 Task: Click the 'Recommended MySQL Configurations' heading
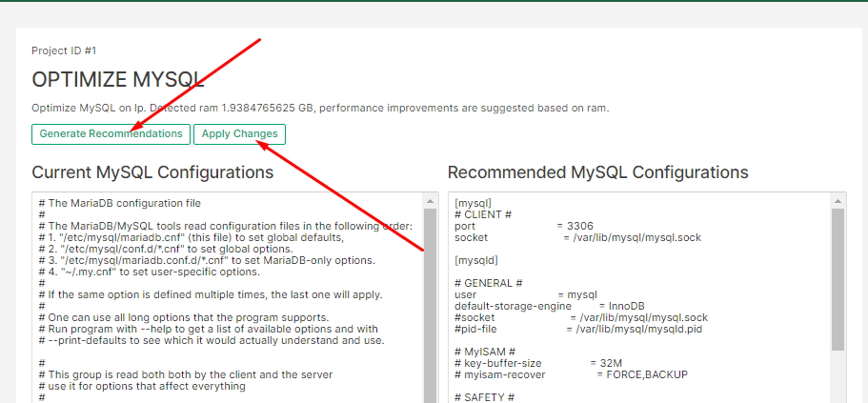click(597, 172)
